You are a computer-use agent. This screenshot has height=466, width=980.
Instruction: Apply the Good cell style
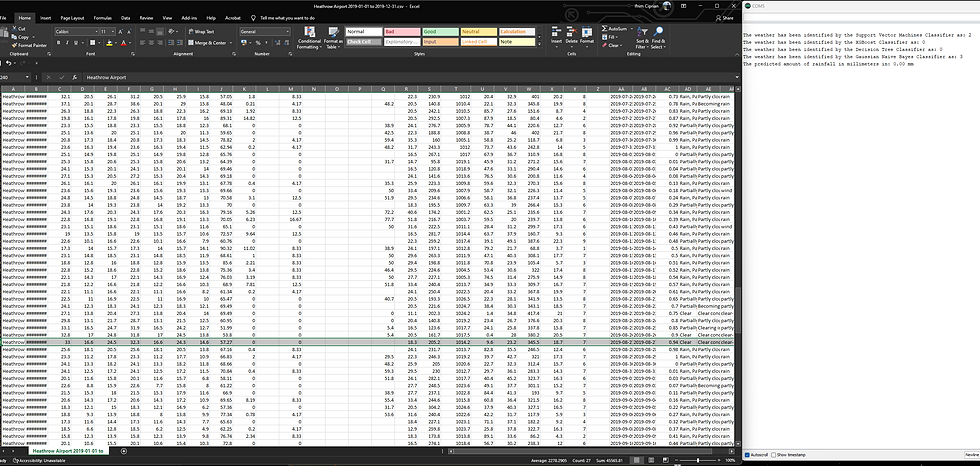(440, 31)
